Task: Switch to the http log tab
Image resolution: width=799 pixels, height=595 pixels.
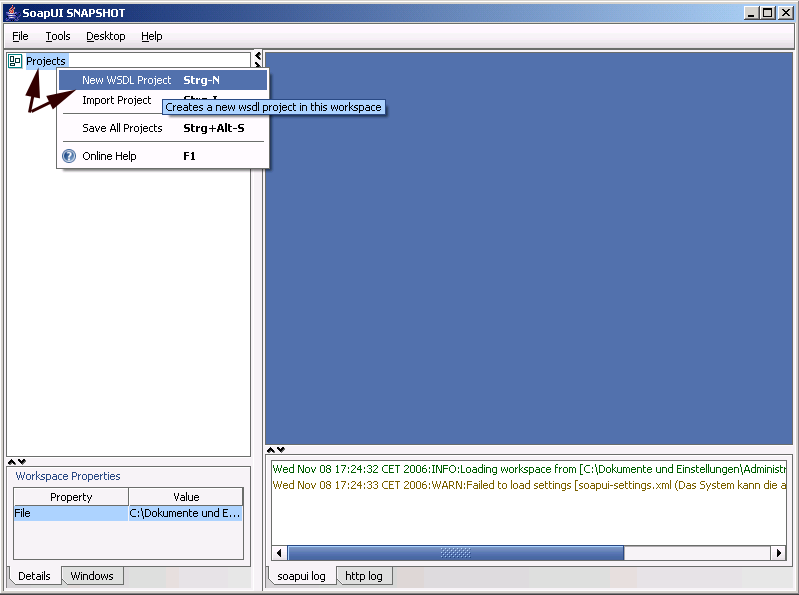Action: 363,576
